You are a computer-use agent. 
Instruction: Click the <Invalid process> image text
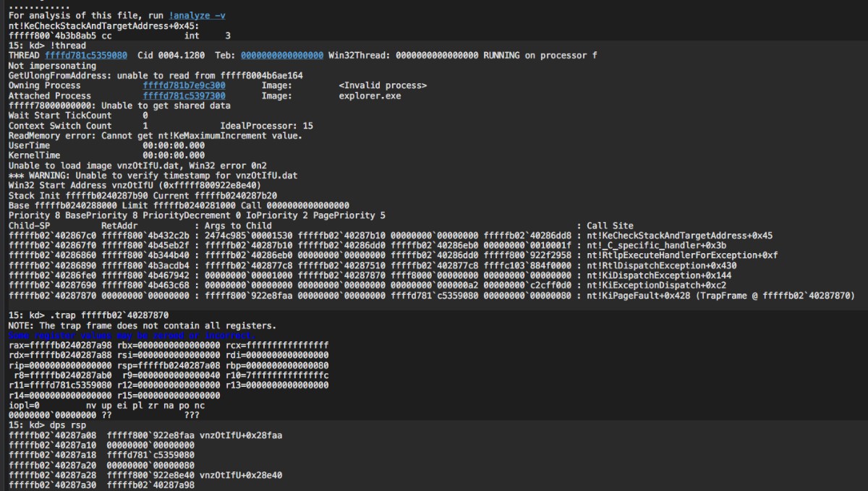click(382, 85)
